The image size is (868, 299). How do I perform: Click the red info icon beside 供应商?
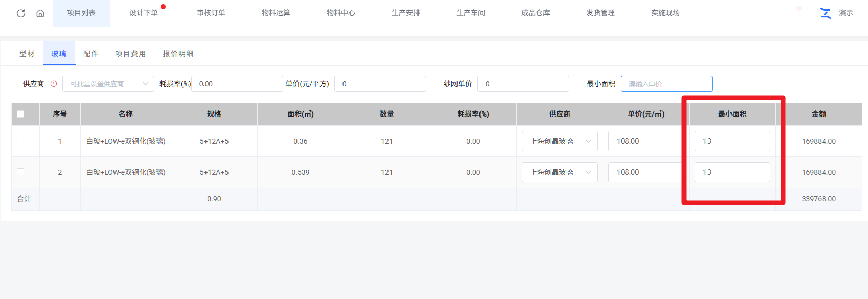tap(54, 84)
